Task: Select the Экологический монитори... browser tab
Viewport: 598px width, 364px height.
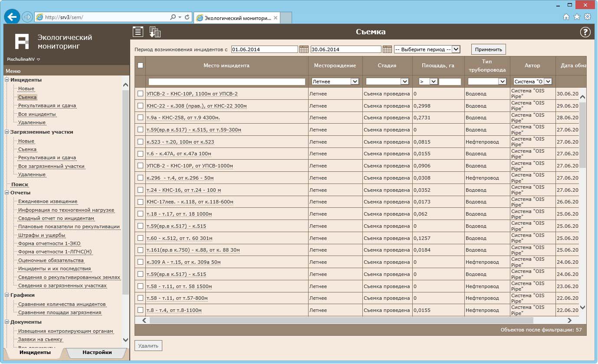Action: [237, 18]
